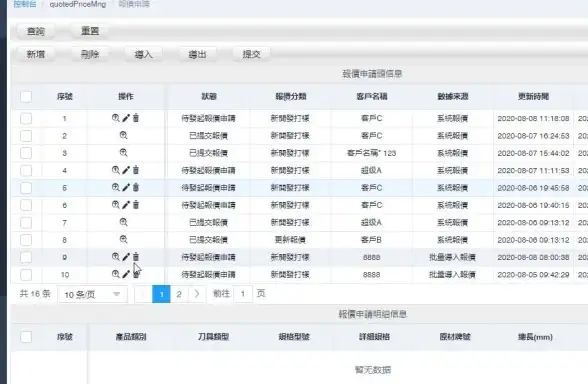588x384 pixels.
Task: Click the 提交 submit button
Action: pyautogui.click(x=251, y=54)
